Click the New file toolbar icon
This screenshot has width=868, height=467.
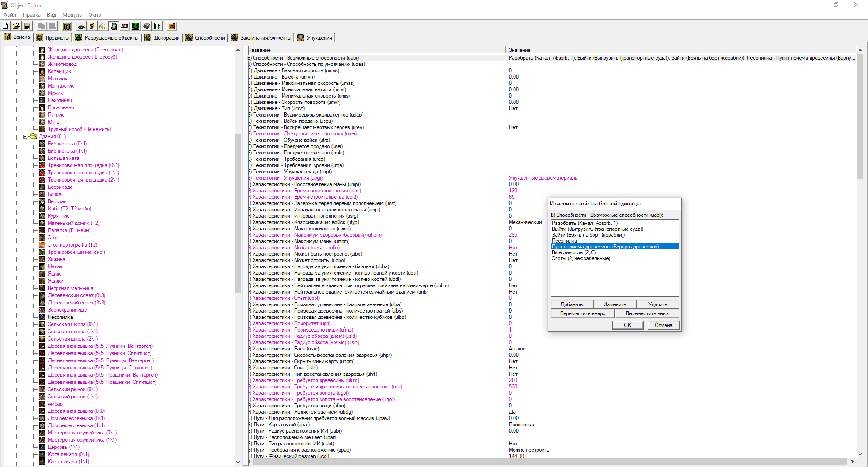(5, 26)
